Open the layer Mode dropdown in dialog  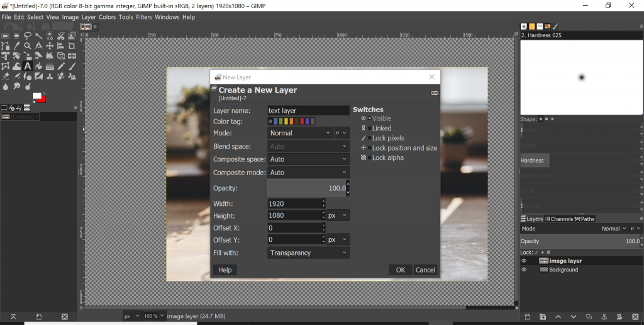click(299, 133)
